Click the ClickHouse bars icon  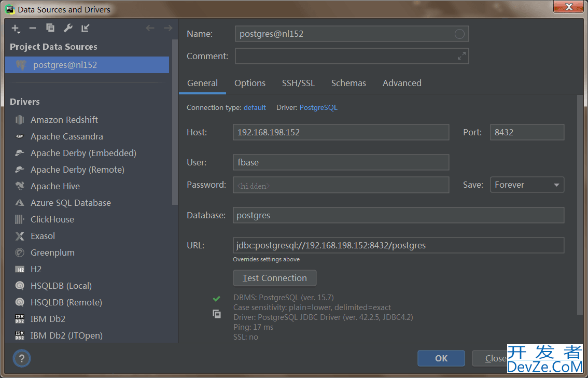point(20,219)
